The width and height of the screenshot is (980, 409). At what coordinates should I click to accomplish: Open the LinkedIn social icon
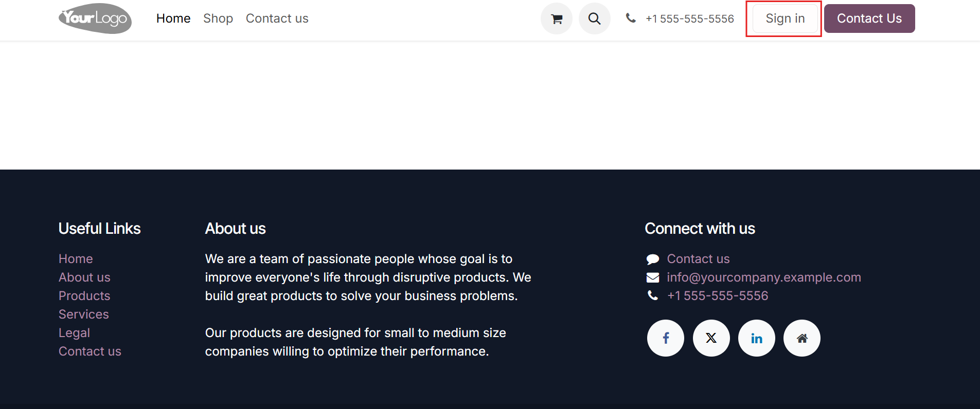(756, 338)
